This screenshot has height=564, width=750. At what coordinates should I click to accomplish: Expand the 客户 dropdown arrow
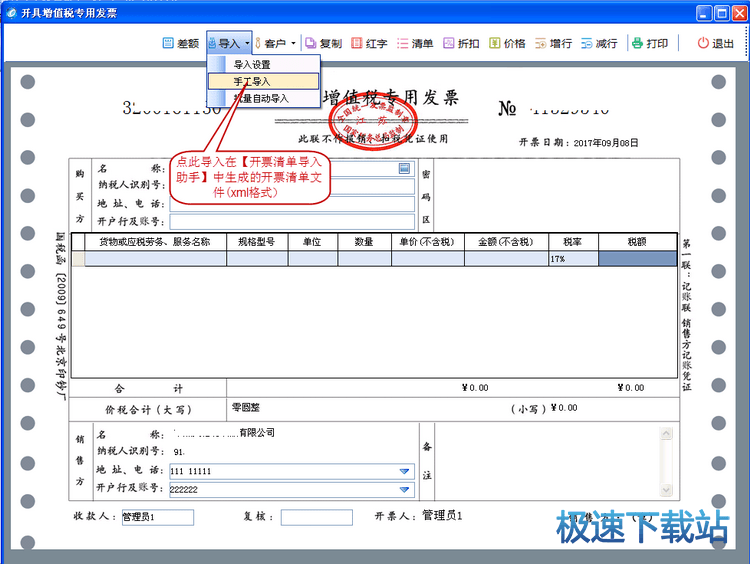click(x=293, y=44)
